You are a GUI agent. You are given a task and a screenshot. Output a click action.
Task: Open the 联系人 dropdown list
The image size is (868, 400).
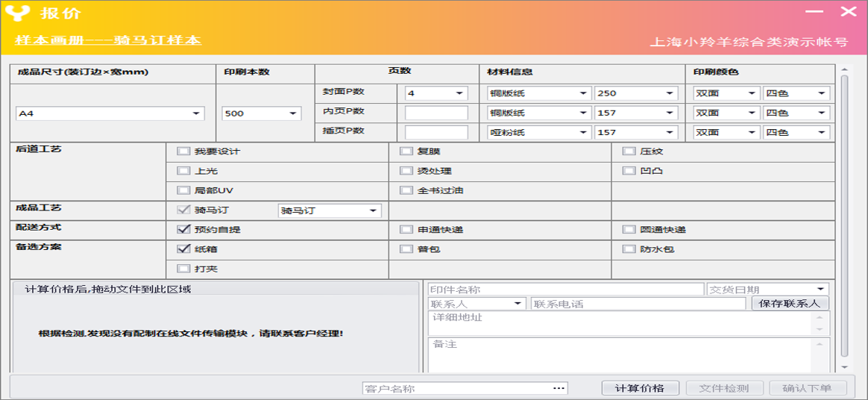(x=518, y=304)
